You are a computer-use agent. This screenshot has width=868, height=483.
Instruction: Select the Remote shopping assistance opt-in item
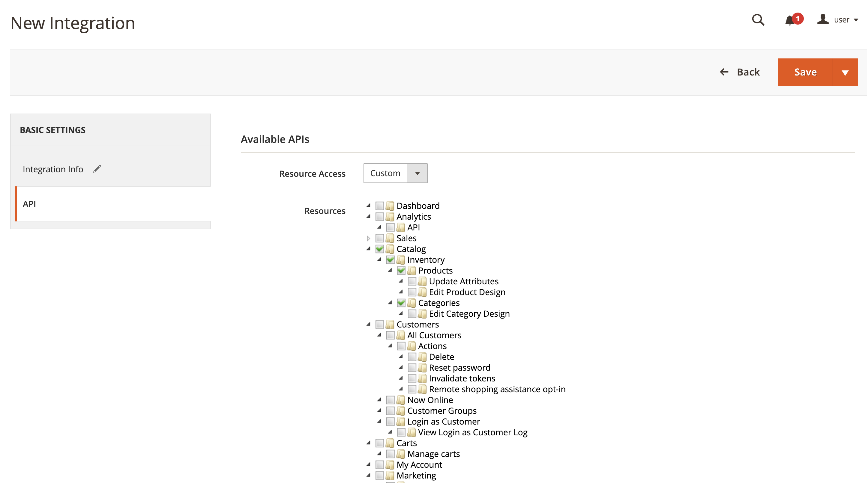[x=497, y=389]
